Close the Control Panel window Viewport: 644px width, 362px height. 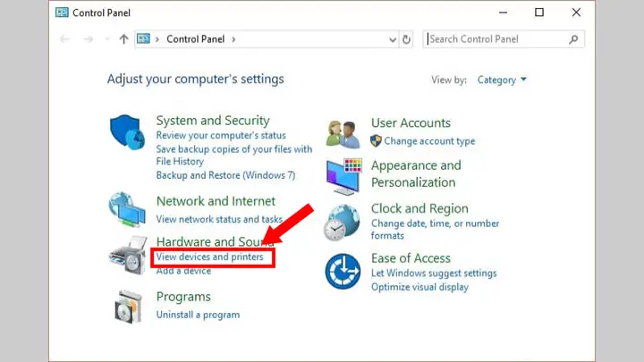pyautogui.click(x=576, y=13)
